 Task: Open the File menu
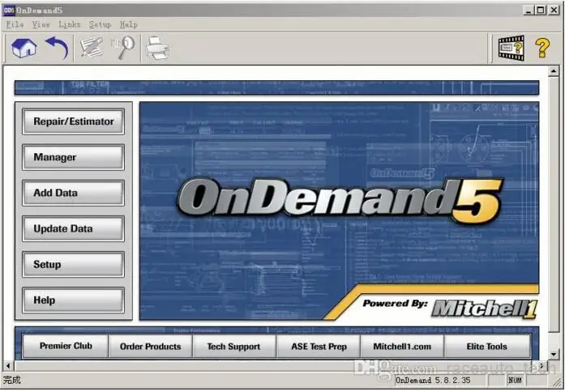(15, 24)
